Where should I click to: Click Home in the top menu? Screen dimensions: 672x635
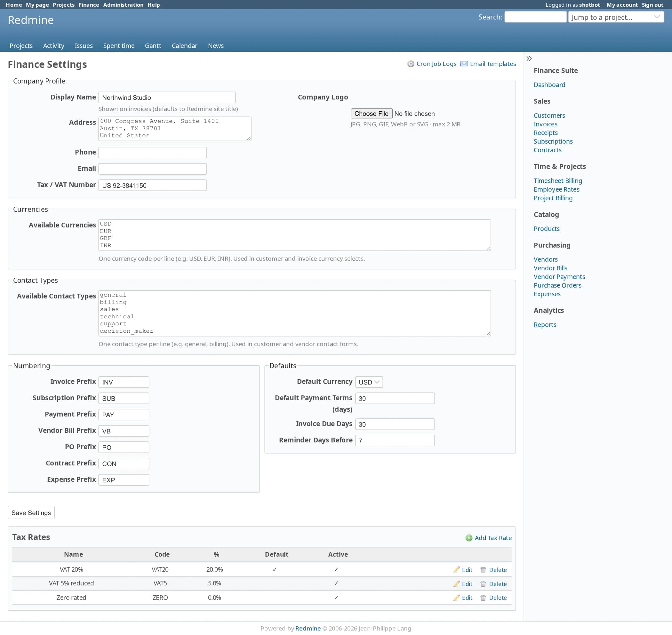14,5
